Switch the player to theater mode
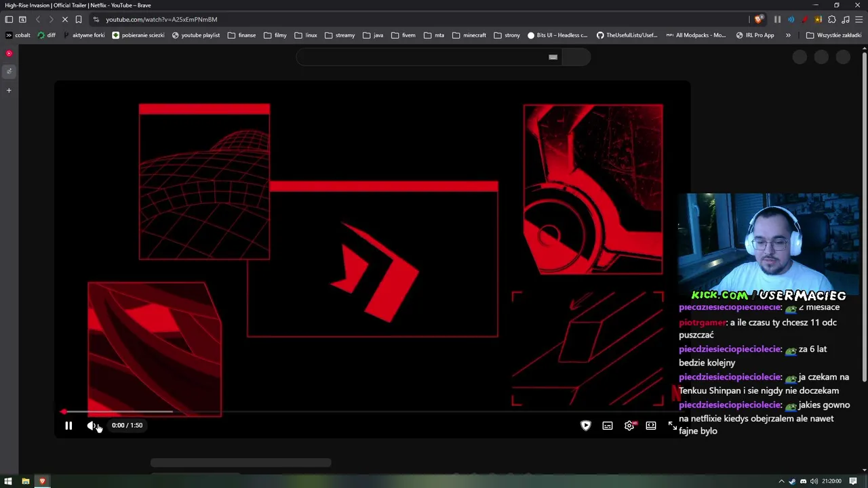868x488 pixels. pyautogui.click(x=651, y=426)
